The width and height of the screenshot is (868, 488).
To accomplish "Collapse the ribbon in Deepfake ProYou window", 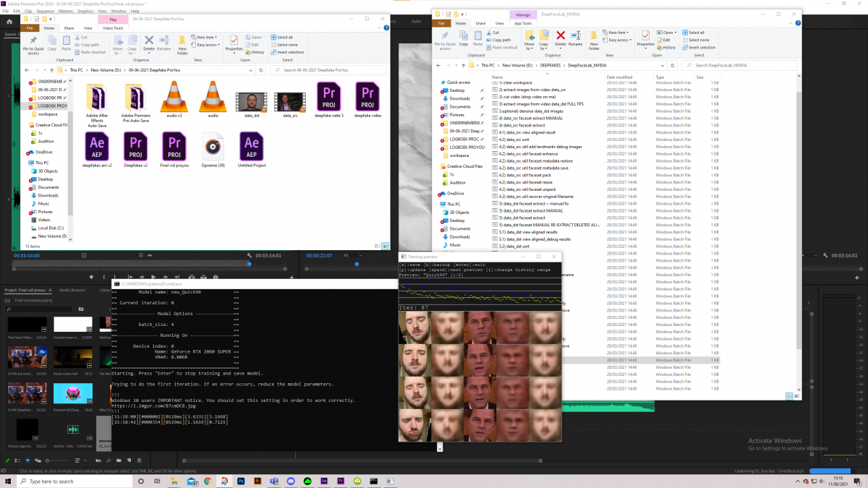I will 379,28.
